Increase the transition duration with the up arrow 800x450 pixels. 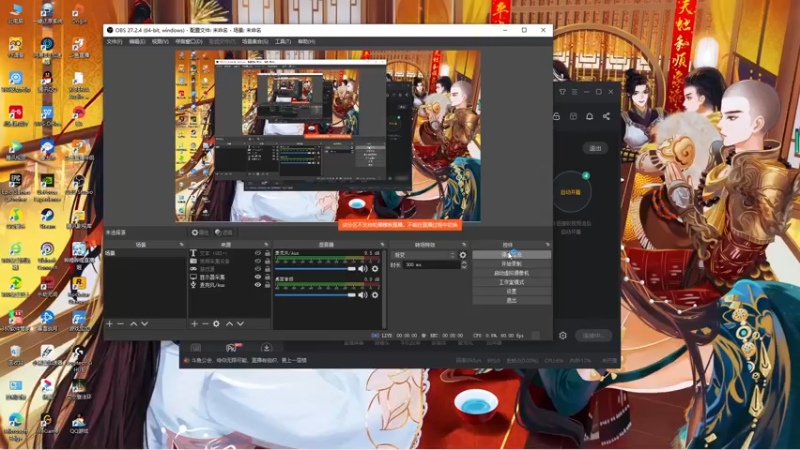(464, 262)
